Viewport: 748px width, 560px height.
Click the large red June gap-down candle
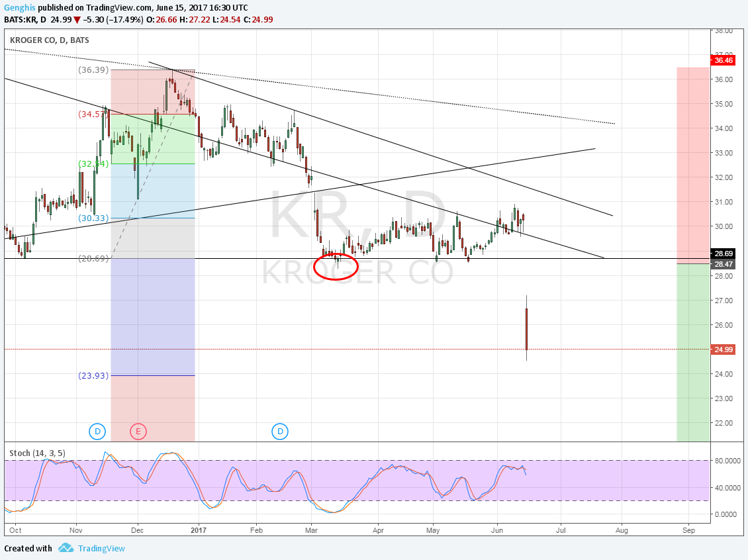pyautogui.click(x=527, y=329)
